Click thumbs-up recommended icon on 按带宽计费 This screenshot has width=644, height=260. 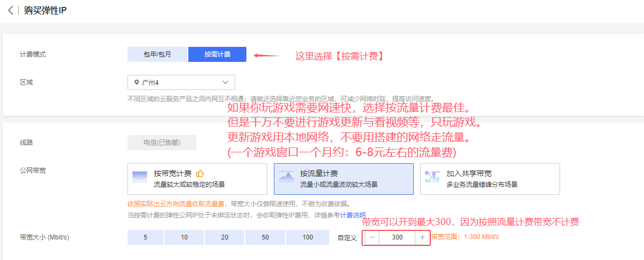click(200, 173)
